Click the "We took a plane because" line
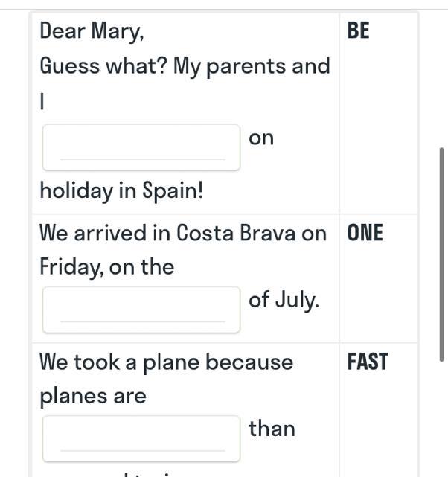 click(x=166, y=362)
